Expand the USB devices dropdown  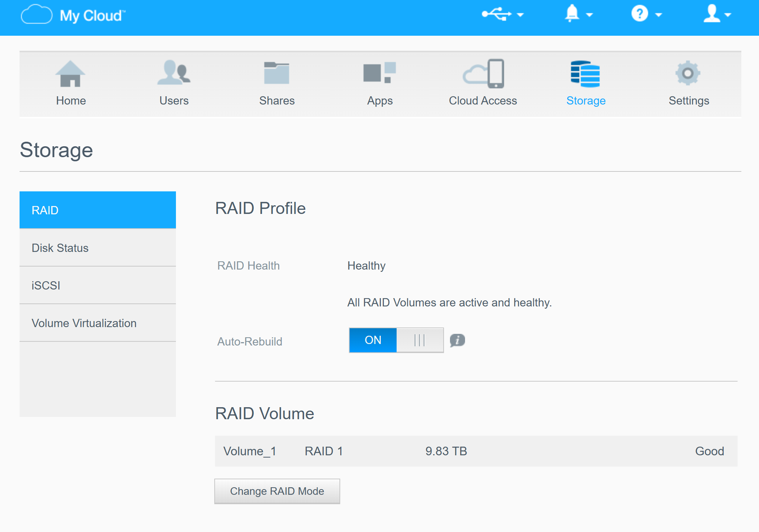[x=503, y=15]
